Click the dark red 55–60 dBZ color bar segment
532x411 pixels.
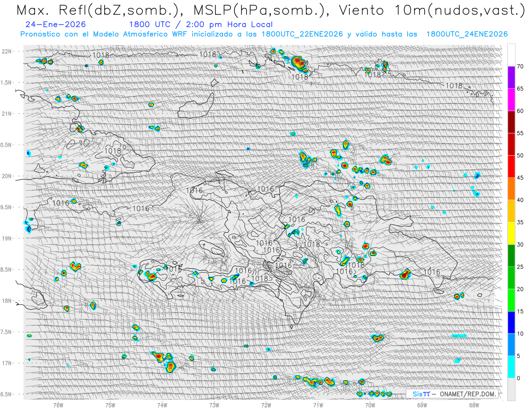511,122
